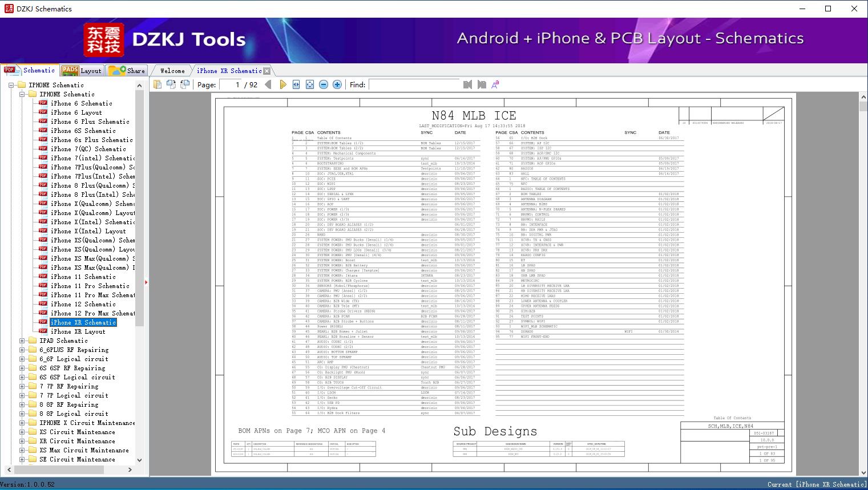The image size is (868, 490).
Task: Close the iPhone XR Schematic tab
Action: pos(267,71)
